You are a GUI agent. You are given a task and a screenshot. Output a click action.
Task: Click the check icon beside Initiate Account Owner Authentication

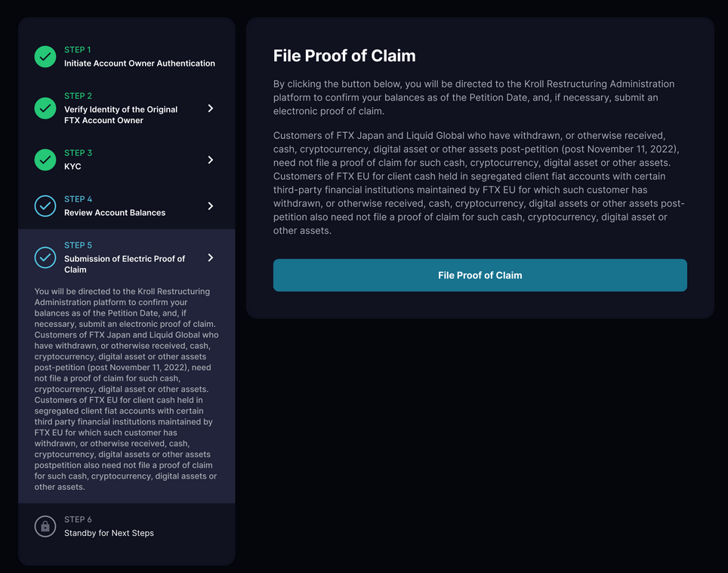(x=45, y=56)
